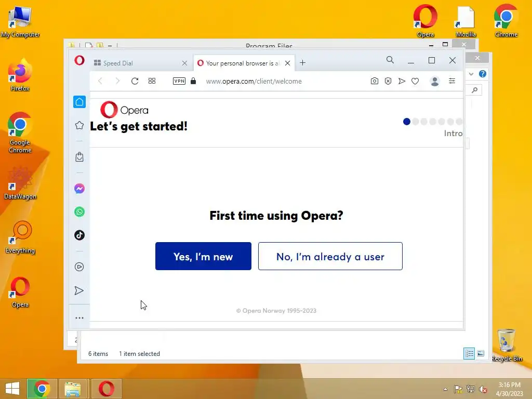This screenshot has height=399, width=532.
Task: Show hidden tray icons arrow
Action: [x=445, y=389]
